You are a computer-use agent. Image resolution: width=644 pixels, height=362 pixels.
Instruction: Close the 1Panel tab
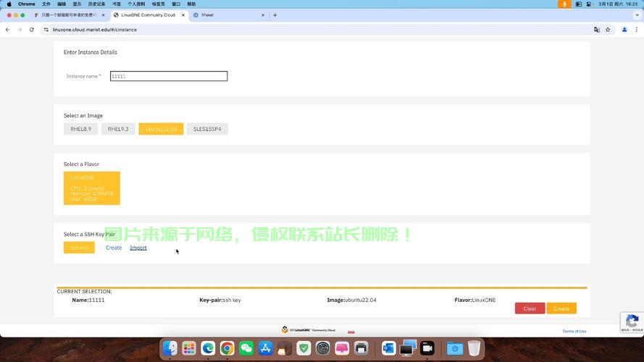pyautogui.click(x=263, y=14)
